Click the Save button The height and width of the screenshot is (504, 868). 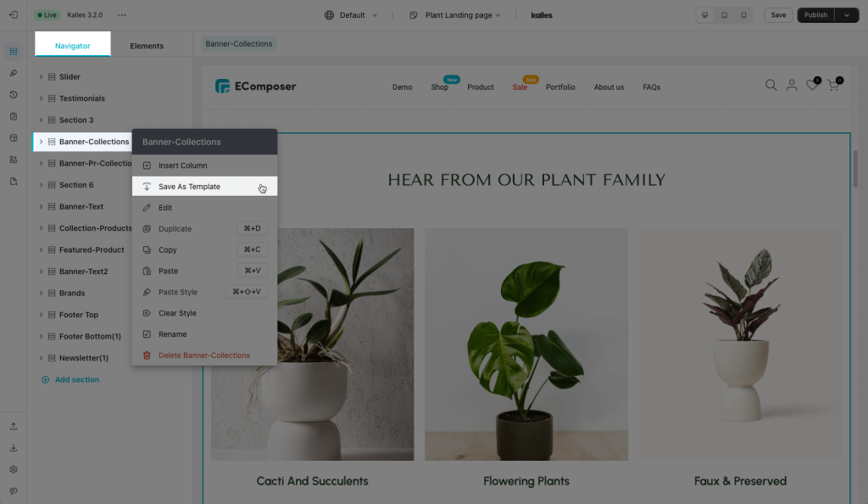[778, 15]
